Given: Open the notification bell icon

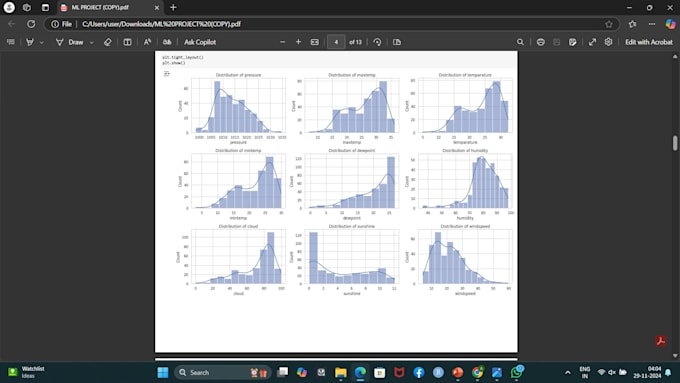Looking at the screenshot, I should point(668,373).
